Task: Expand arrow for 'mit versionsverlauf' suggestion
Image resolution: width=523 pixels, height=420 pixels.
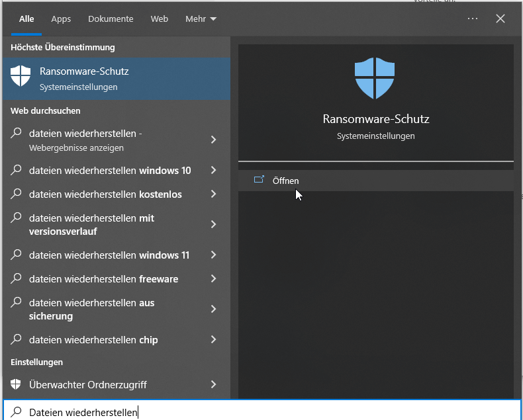Action: [x=213, y=224]
